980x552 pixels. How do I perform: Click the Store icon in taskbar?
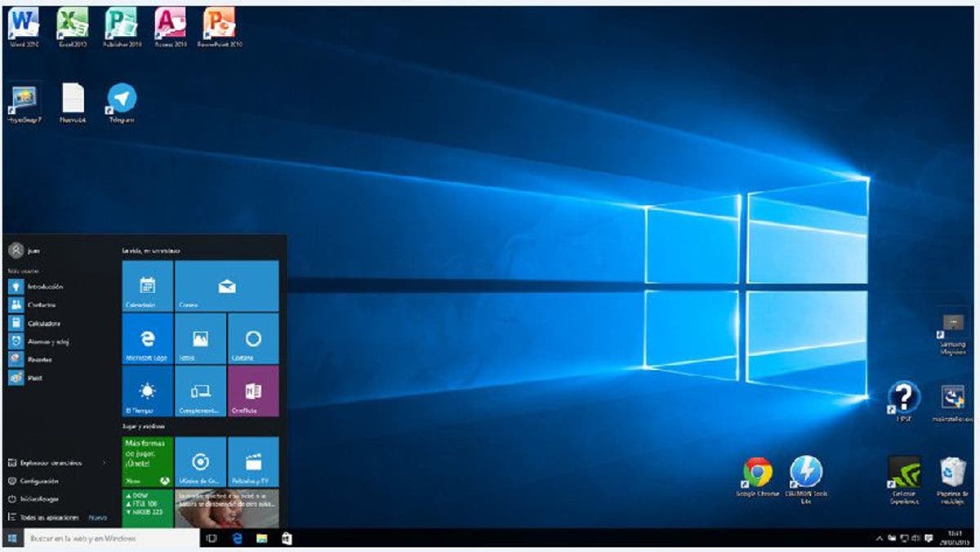point(287,539)
